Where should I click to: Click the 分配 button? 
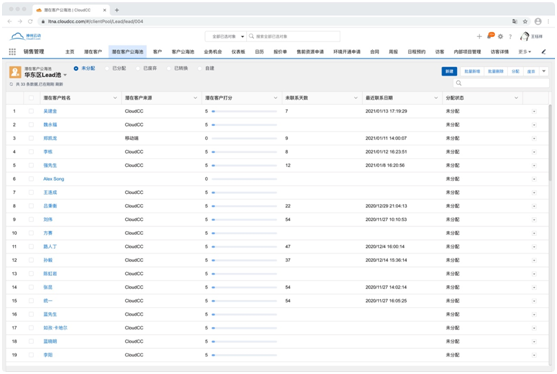(x=515, y=71)
